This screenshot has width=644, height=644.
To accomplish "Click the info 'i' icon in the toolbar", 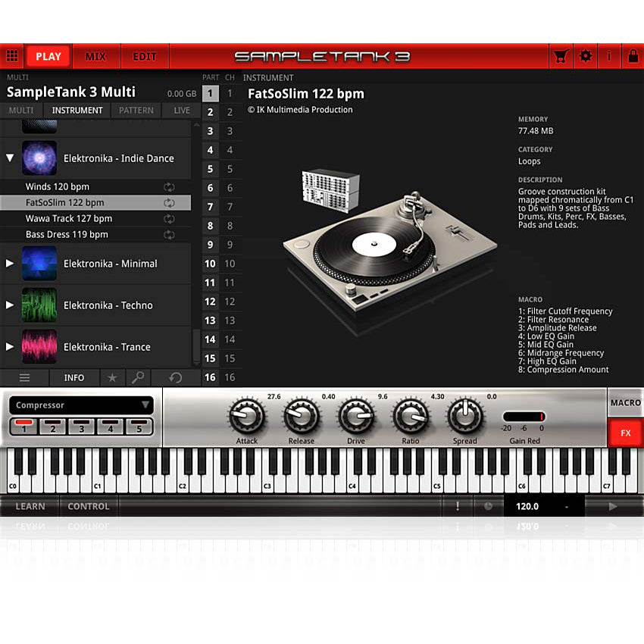I will click(x=610, y=55).
